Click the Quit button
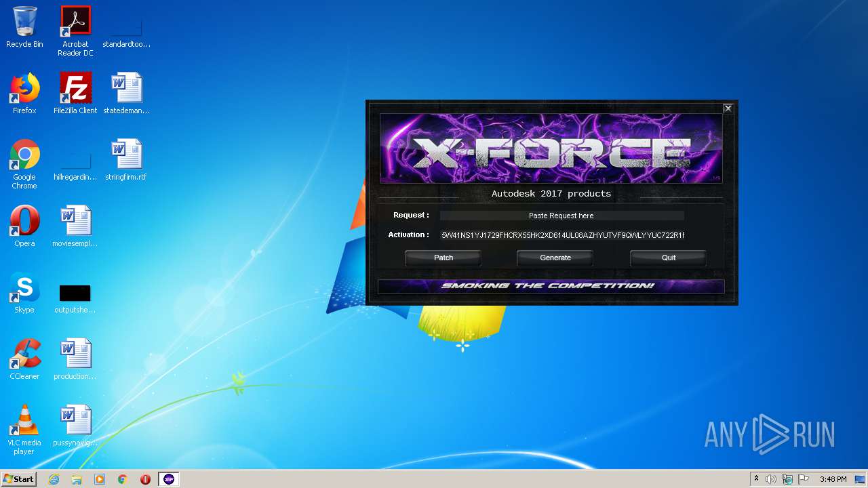Screen dimensions: 868x488 tap(669, 258)
